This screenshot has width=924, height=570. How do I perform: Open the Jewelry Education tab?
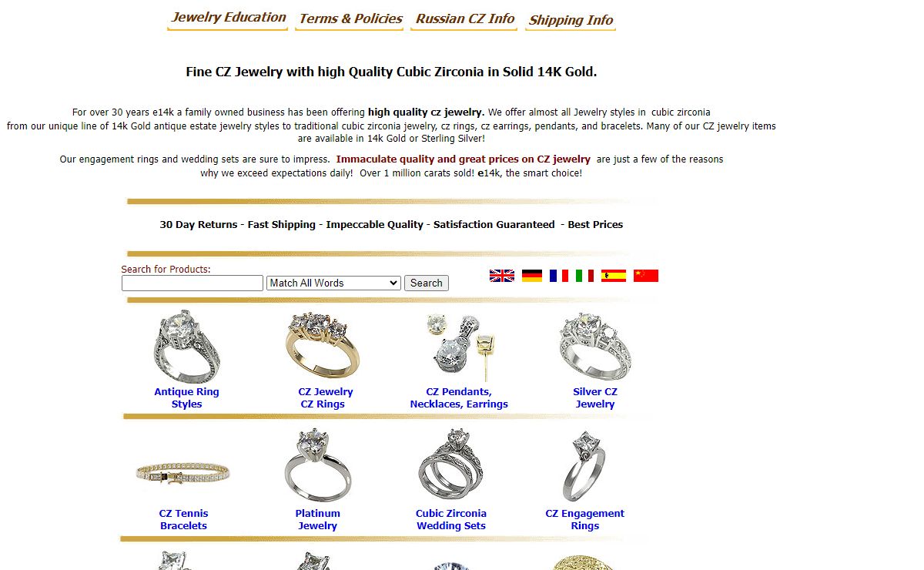228,18
